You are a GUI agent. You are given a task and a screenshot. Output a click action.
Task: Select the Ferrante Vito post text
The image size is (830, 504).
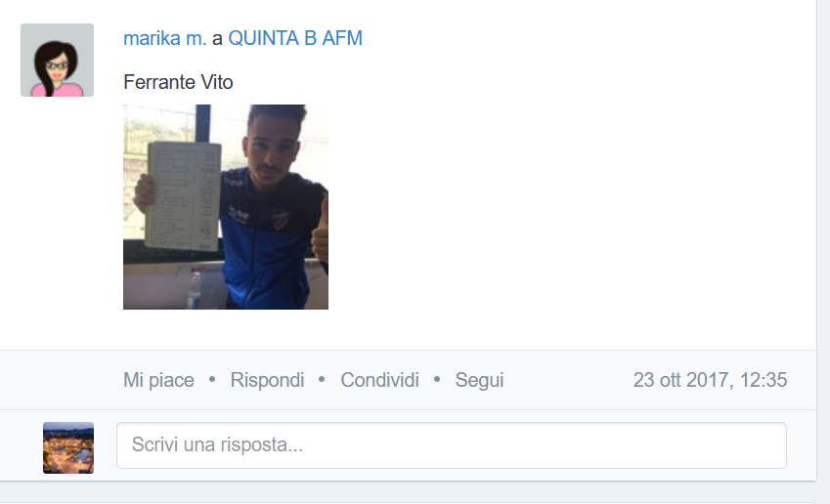coord(178,82)
